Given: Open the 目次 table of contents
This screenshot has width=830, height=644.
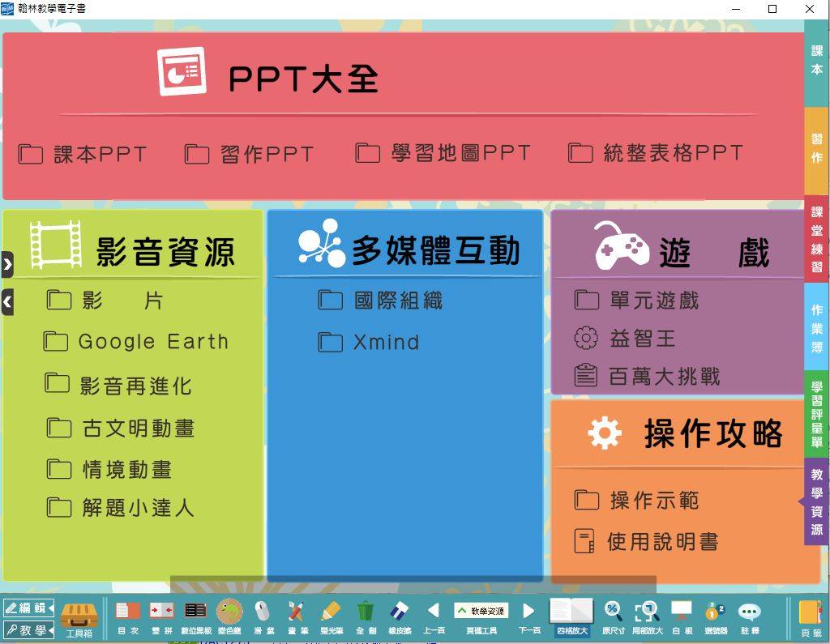Looking at the screenshot, I should 128,619.
